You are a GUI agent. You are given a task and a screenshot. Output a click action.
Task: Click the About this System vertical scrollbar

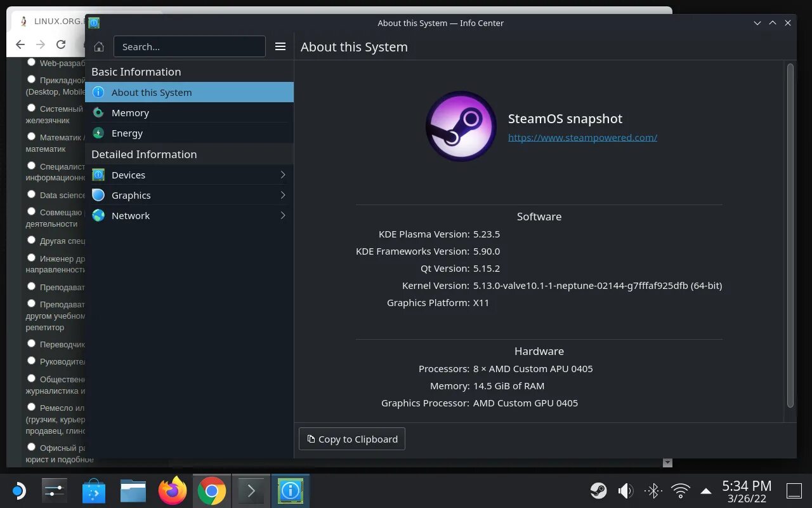click(790, 235)
